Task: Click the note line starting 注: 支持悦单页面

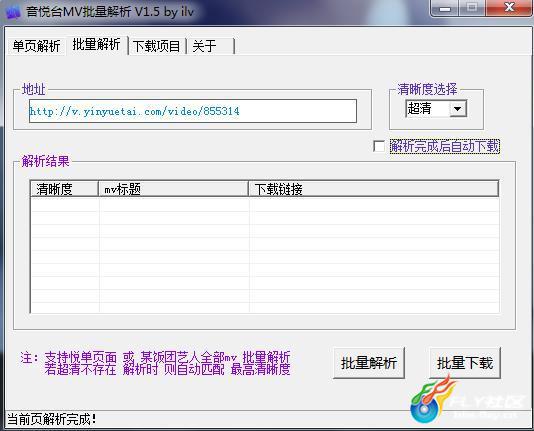Action: click(x=155, y=357)
